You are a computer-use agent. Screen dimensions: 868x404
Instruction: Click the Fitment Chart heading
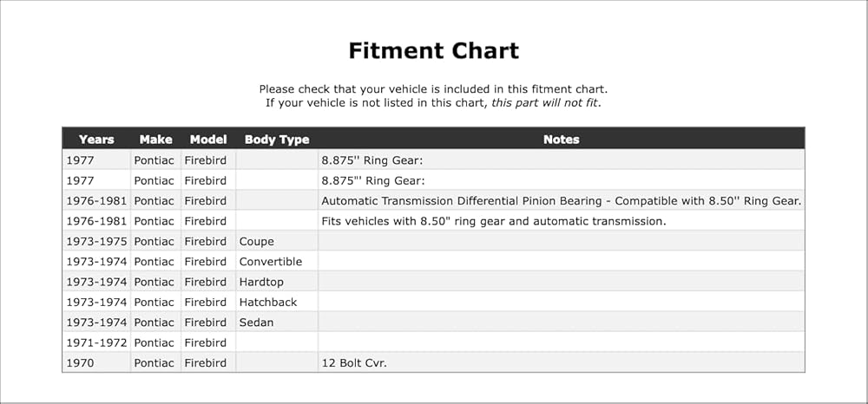coord(433,51)
